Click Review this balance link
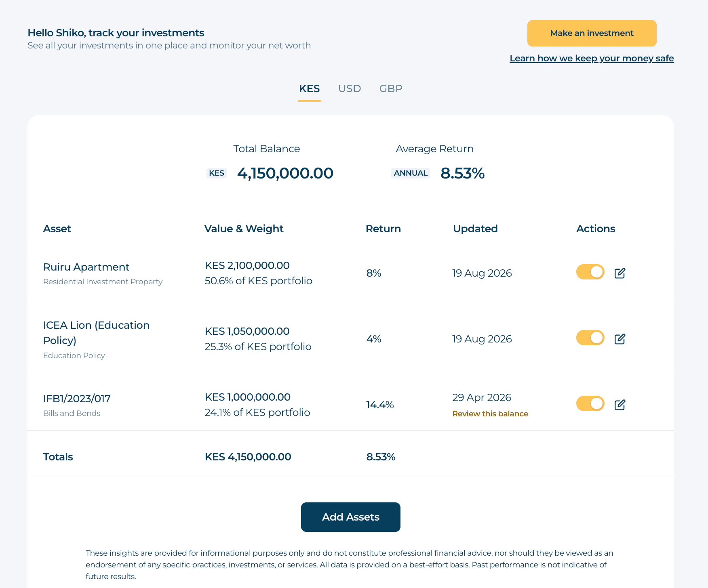708x588 pixels. click(490, 414)
